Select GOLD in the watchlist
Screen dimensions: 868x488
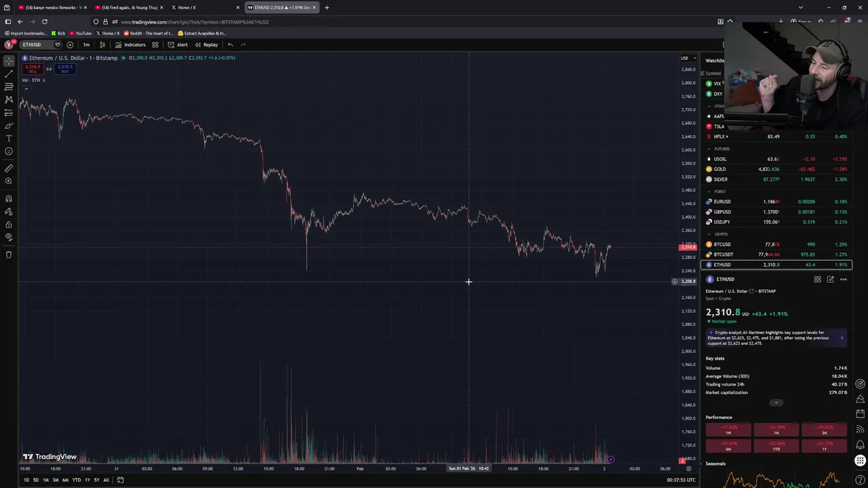[x=776, y=169]
